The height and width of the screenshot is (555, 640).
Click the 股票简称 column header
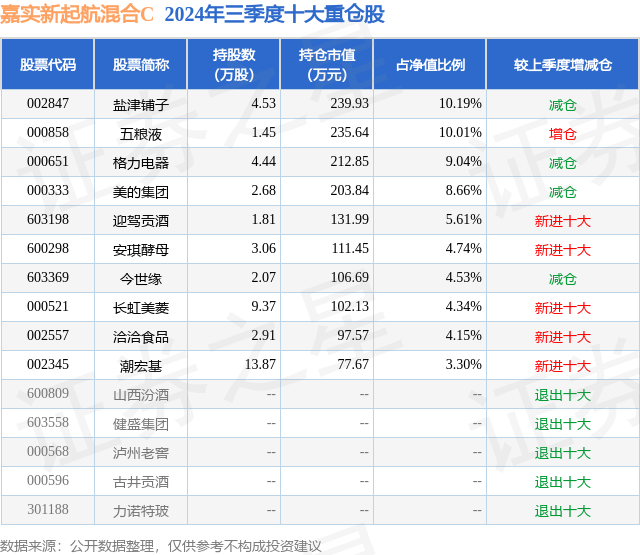pos(141,64)
